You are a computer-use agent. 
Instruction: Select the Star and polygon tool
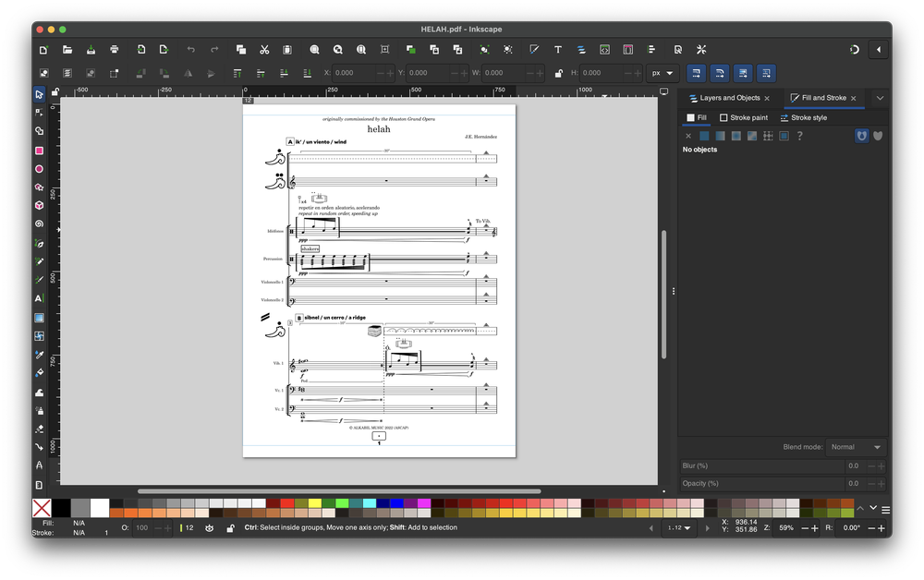click(39, 187)
